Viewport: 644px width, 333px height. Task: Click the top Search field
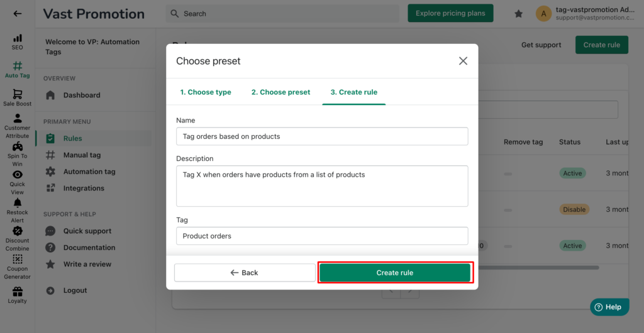pos(282,14)
